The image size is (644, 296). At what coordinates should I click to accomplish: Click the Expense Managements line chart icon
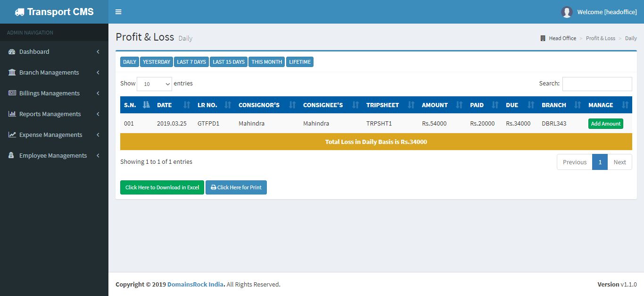click(x=12, y=135)
